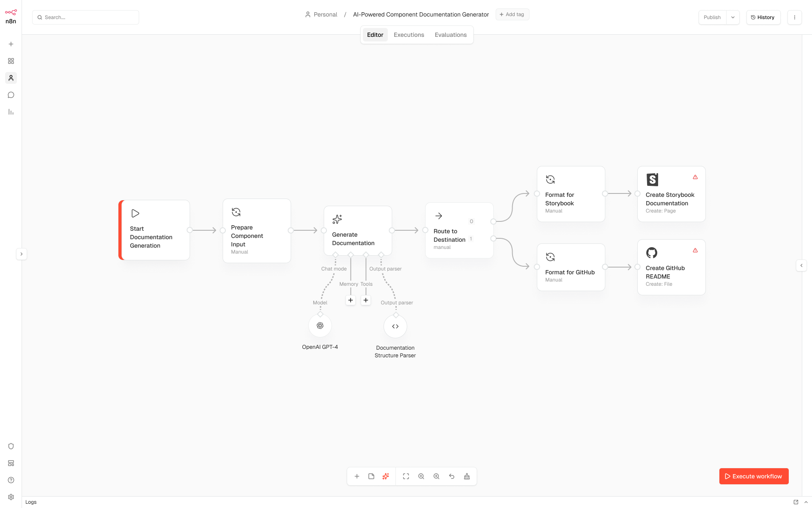Add a tag to the workflow
The height and width of the screenshot is (508, 812).
click(x=512, y=14)
